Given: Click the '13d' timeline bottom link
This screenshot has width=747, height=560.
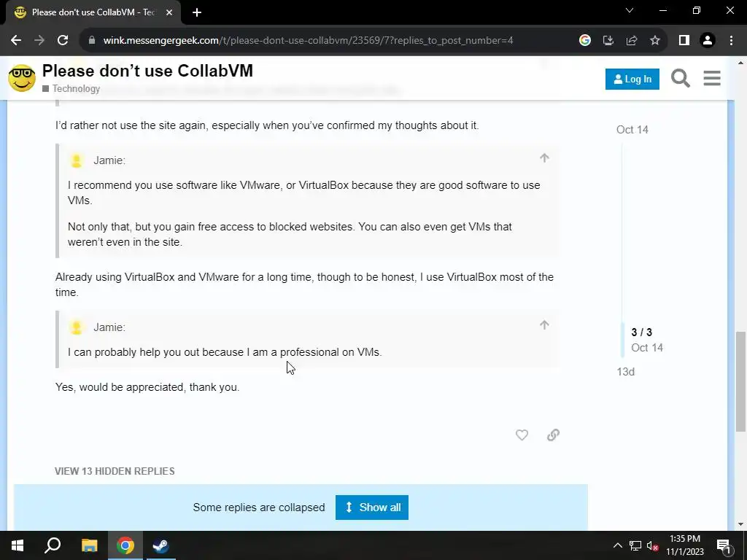Looking at the screenshot, I should [625, 372].
